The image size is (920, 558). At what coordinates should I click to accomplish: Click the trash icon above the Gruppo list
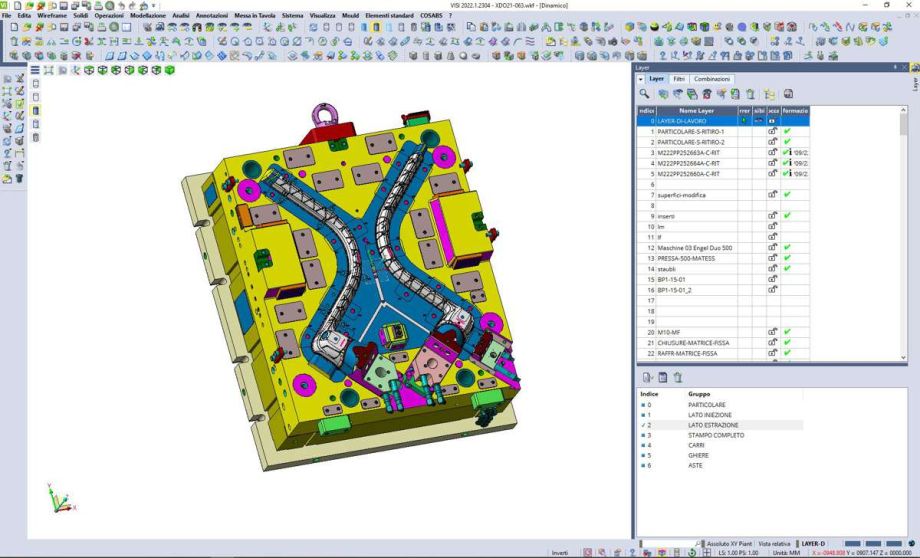click(678, 377)
